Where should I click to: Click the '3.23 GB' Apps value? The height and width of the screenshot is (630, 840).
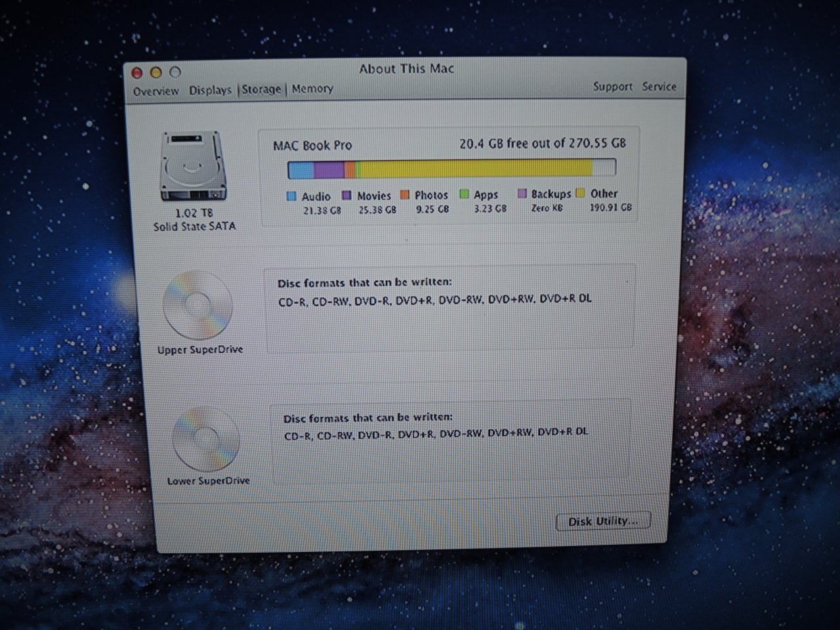[x=490, y=209]
